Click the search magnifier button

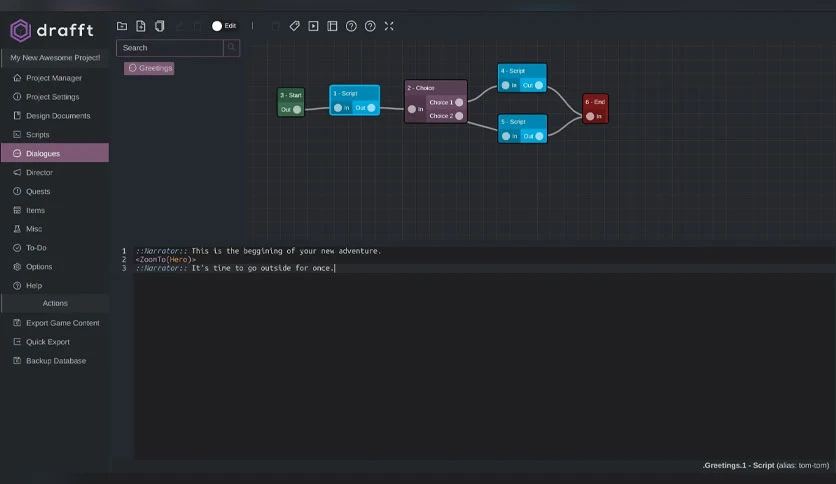[231, 47]
